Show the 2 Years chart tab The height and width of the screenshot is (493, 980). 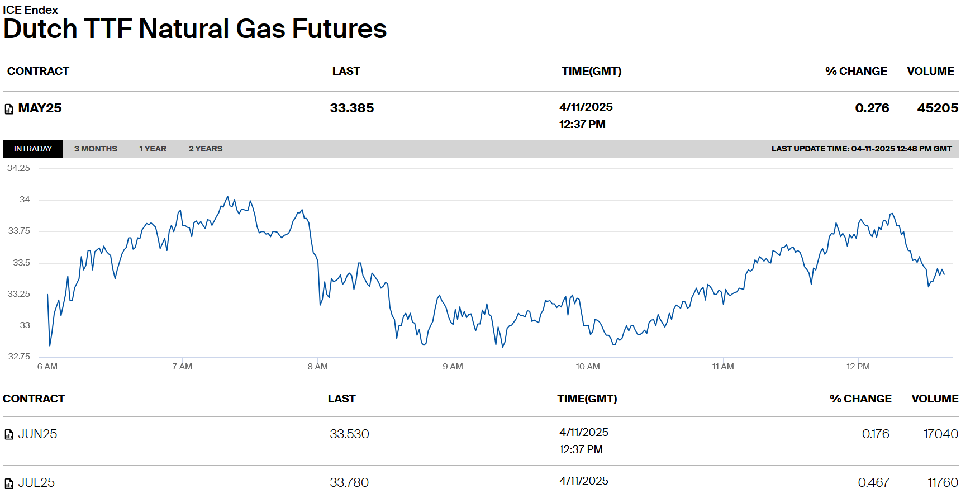click(205, 149)
